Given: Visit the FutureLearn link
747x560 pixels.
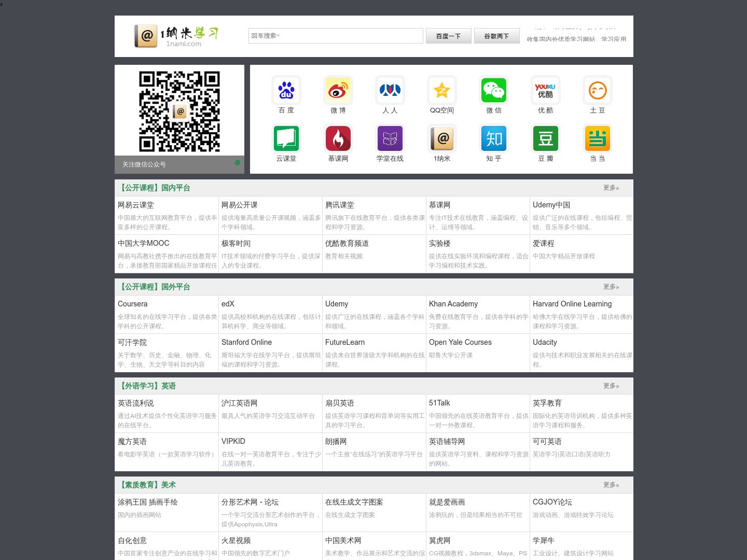Looking at the screenshot, I should pos(345,342).
